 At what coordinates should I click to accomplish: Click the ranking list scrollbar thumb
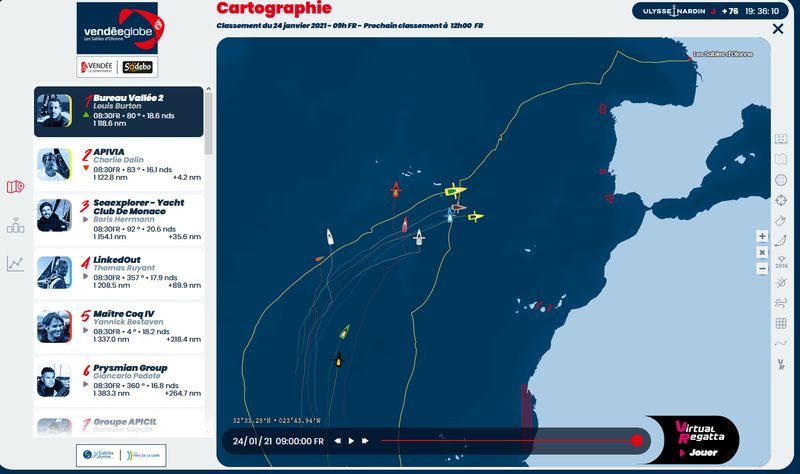[208, 123]
